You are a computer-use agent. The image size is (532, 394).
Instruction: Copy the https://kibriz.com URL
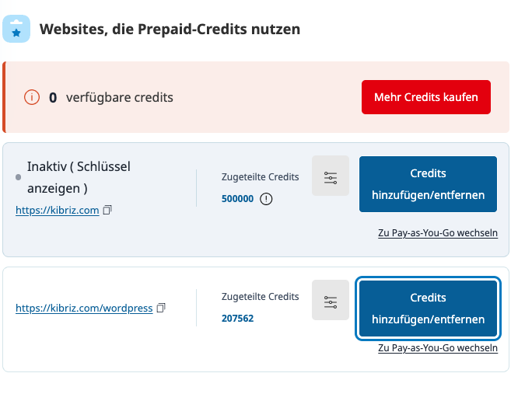coord(108,210)
